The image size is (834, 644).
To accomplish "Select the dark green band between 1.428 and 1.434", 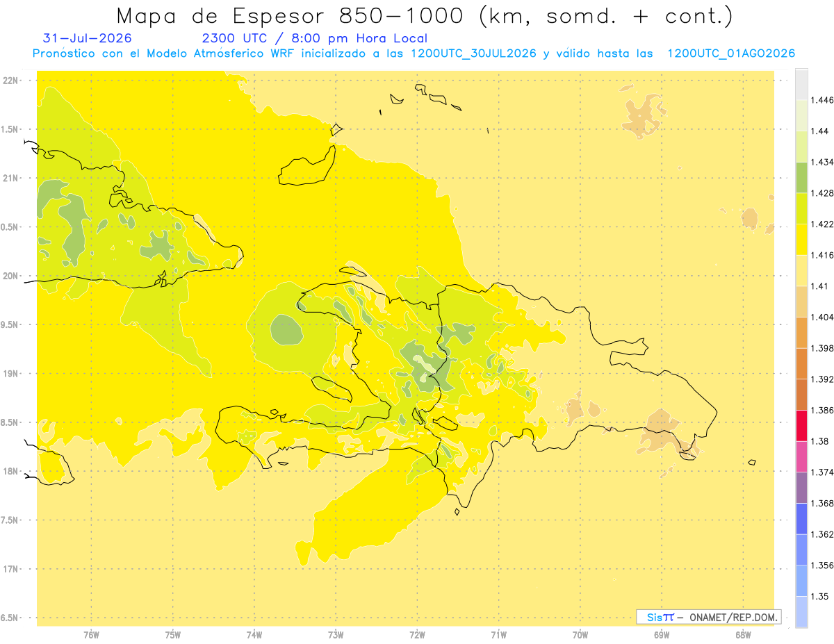I will 801,177.
